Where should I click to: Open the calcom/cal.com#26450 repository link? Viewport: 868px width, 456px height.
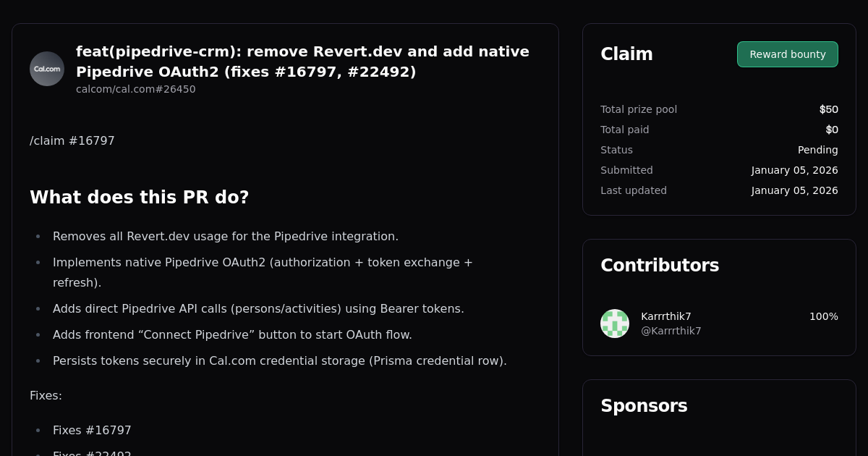click(135, 89)
